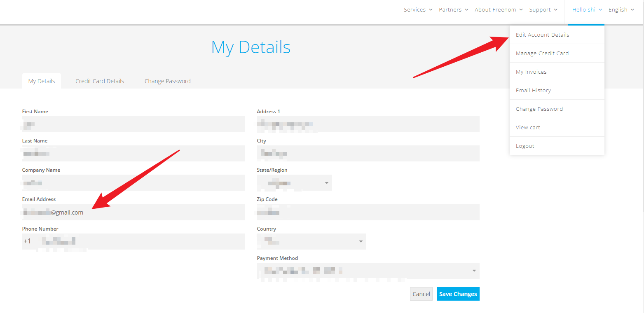The width and height of the screenshot is (644, 313).
Task: Select Edit Account Details menu entry
Action: coord(542,35)
